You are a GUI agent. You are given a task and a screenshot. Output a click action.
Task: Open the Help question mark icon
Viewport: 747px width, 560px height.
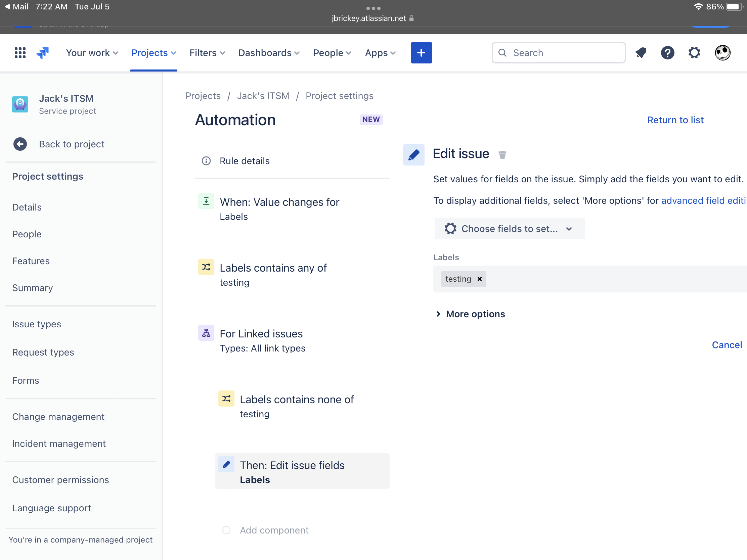[668, 53]
